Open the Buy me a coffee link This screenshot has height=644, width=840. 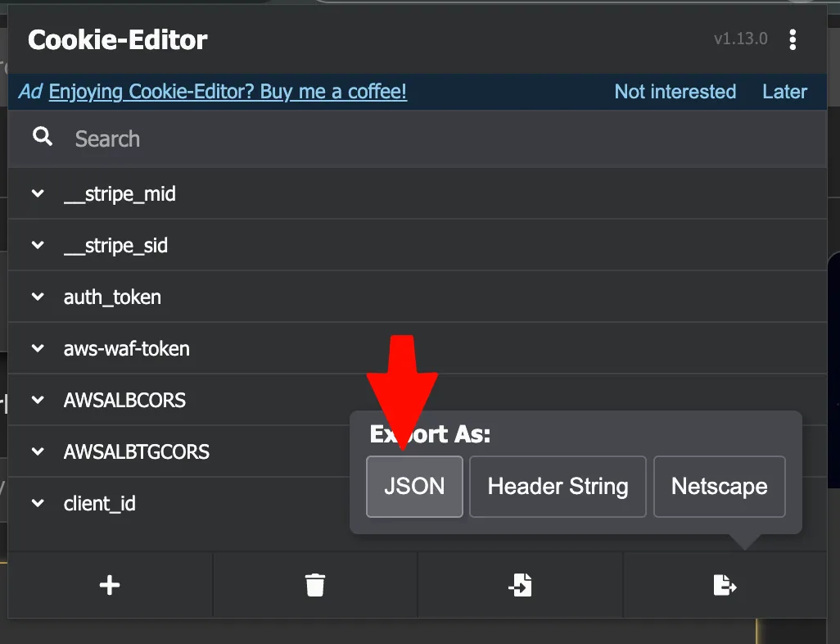[x=228, y=92]
